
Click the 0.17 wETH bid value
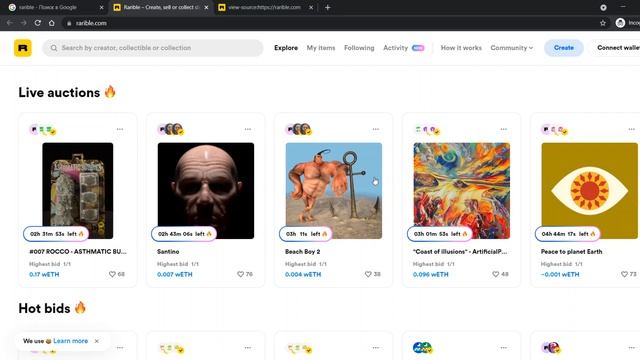click(x=44, y=274)
